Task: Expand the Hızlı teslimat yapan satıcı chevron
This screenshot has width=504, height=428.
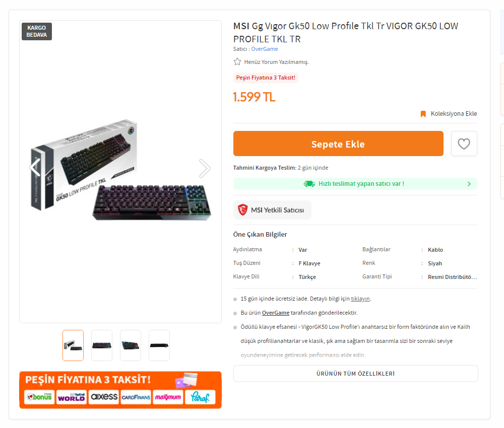Action: pos(469,184)
